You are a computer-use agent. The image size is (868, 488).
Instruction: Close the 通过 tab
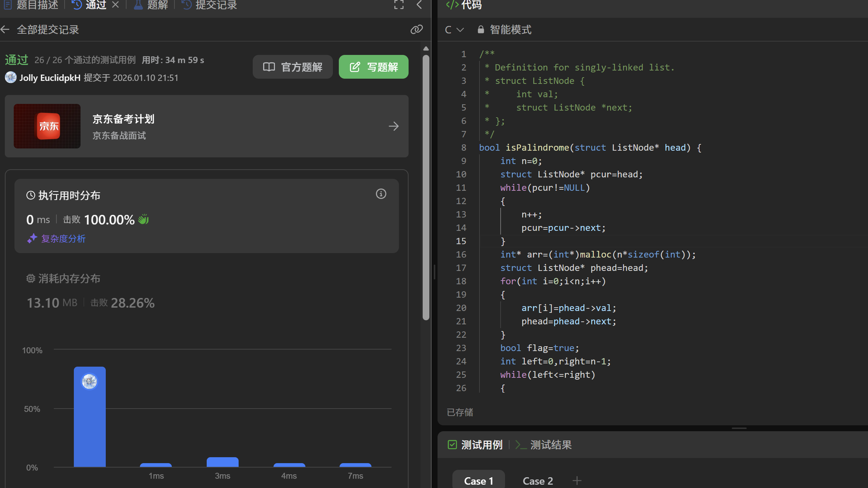coord(115,5)
